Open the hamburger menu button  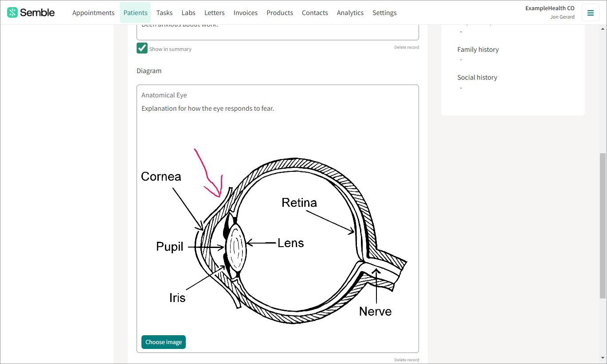pyautogui.click(x=590, y=13)
